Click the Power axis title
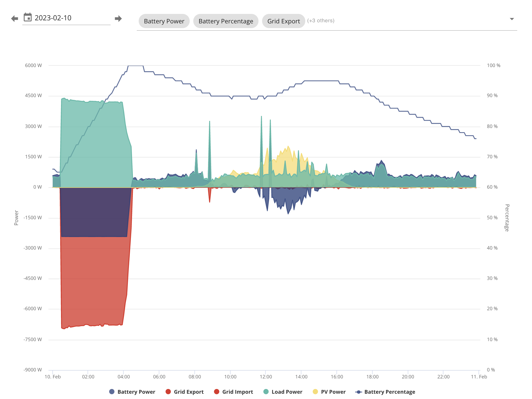The image size is (532, 399). pyautogui.click(x=16, y=218)
